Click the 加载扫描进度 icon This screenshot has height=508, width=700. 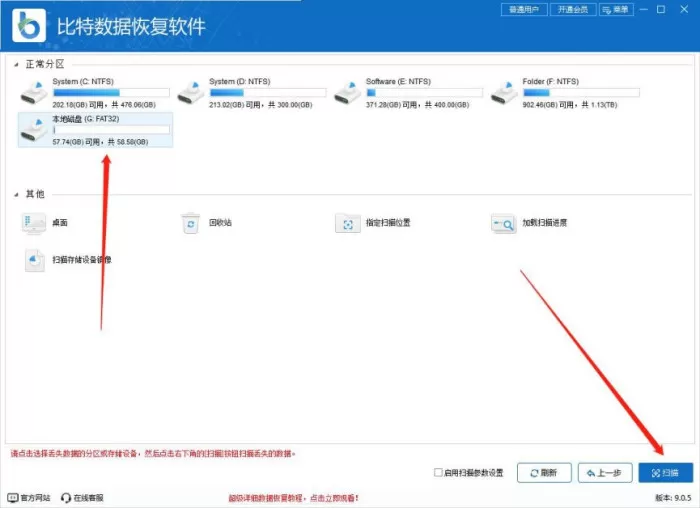click(x=504, y=223)
